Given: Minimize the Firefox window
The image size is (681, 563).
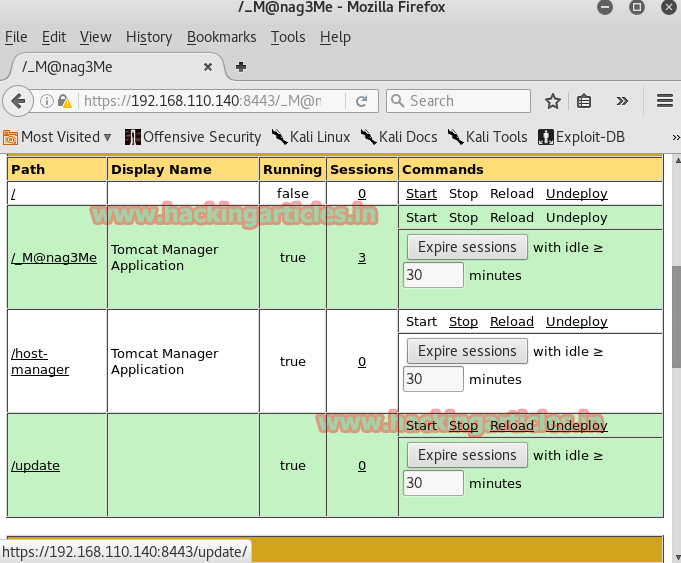Looking at the screenshot, I should (605, 7).
